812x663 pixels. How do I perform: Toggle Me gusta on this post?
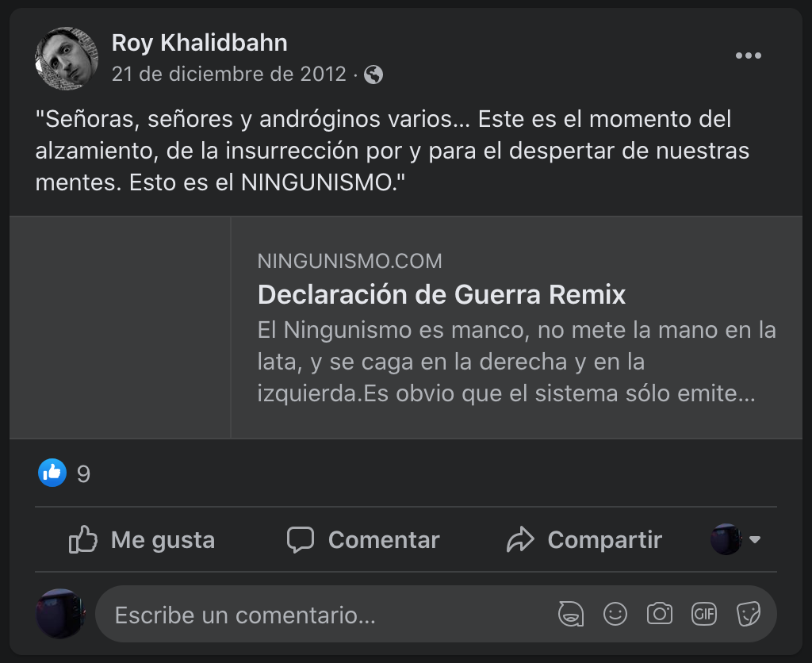tap(143, 540)
